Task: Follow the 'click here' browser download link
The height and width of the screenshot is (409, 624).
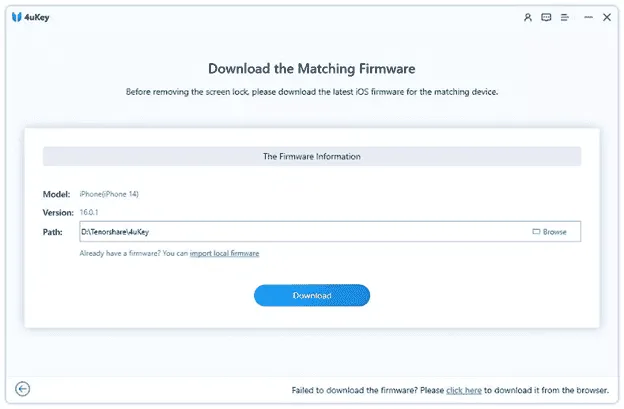Action: 464,389
